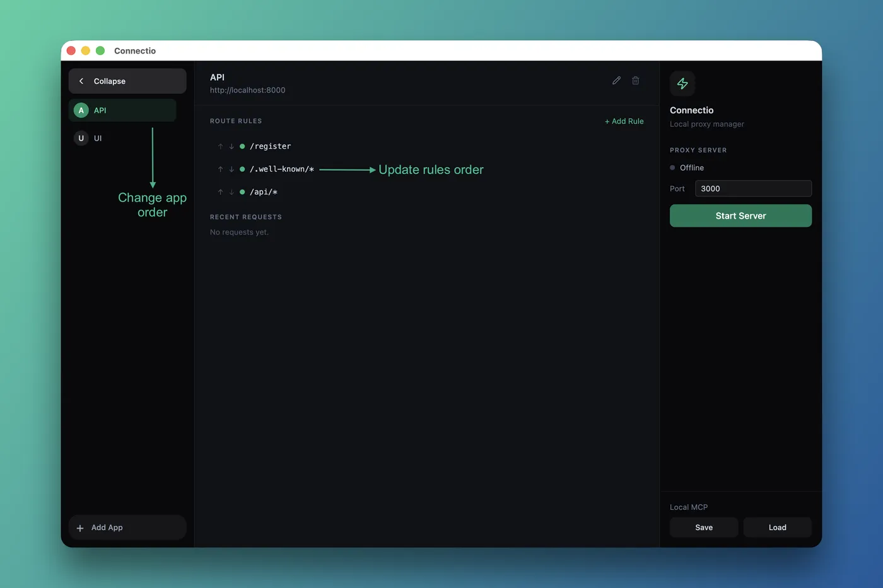Toggle the /.well-known/* rule status dot
Screen dimensions: 883x588
tap(242, 169)
